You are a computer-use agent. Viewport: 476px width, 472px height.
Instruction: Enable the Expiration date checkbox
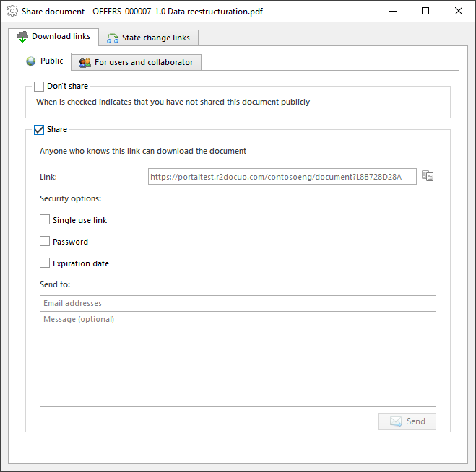(45, 263)
